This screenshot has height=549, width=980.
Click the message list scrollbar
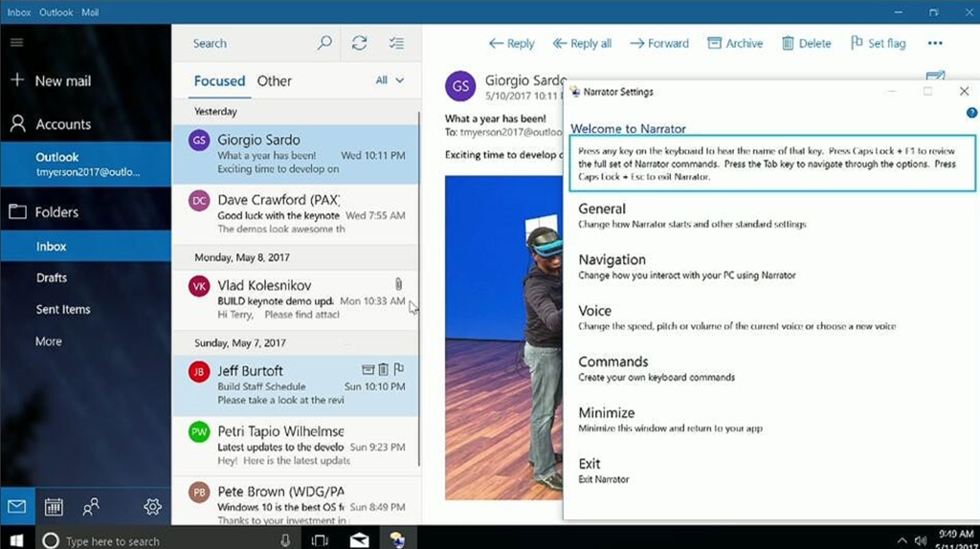coord(418,287)
